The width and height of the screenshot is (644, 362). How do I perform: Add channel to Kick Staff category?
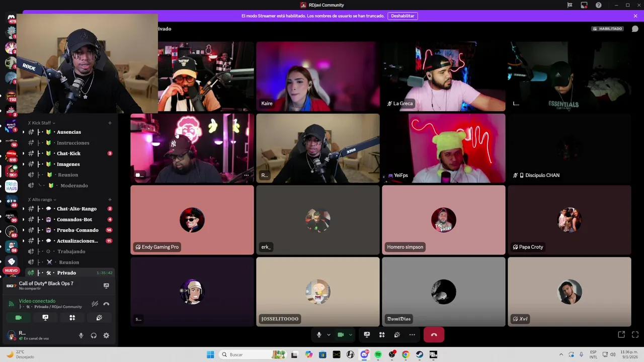coord(110,123)
